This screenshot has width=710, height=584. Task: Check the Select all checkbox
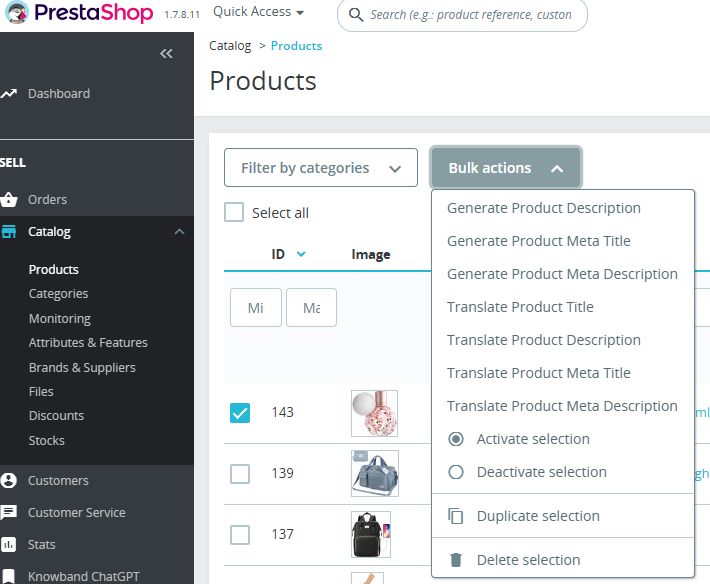click(234, 213)
